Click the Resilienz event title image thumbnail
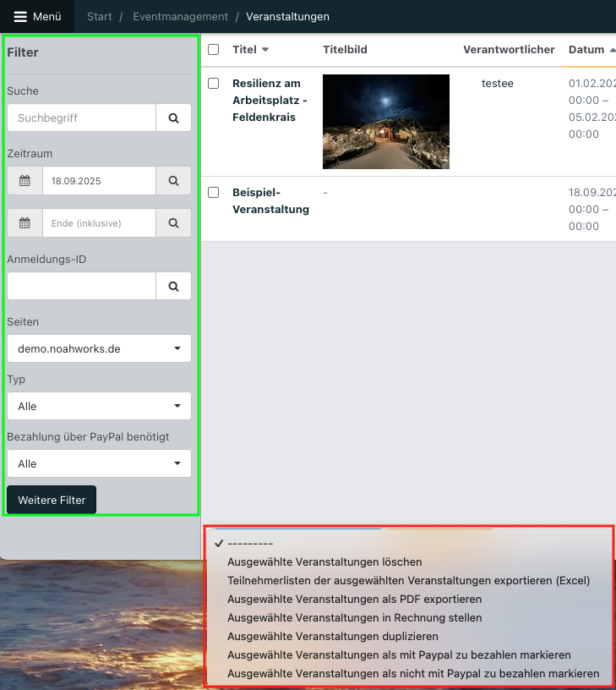 tap(386, 122)
